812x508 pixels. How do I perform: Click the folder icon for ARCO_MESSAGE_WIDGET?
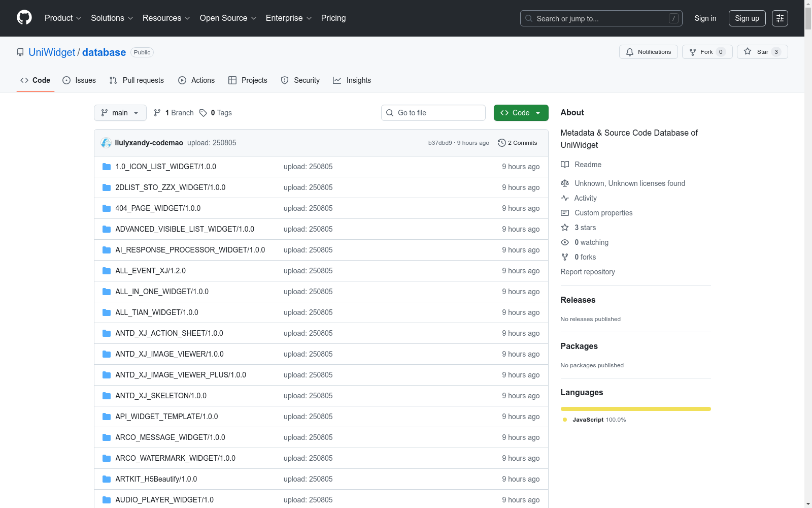pos(107,437)
